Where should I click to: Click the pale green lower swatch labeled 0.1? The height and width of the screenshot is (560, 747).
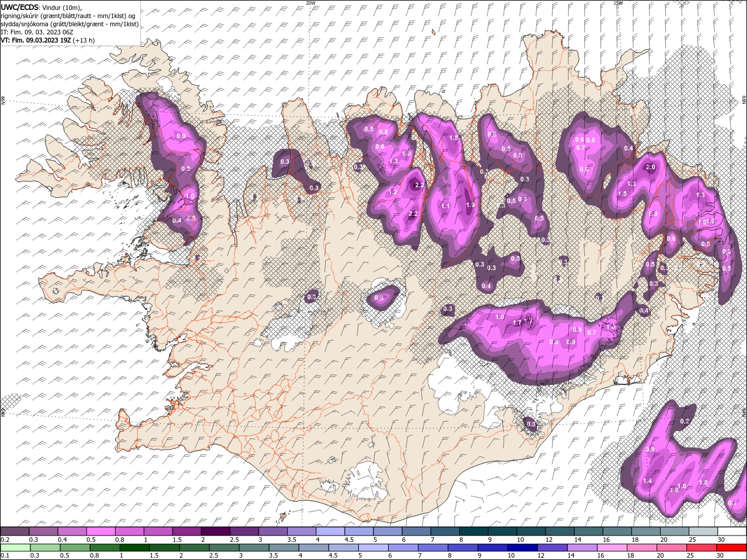click(x=15, y=548)
